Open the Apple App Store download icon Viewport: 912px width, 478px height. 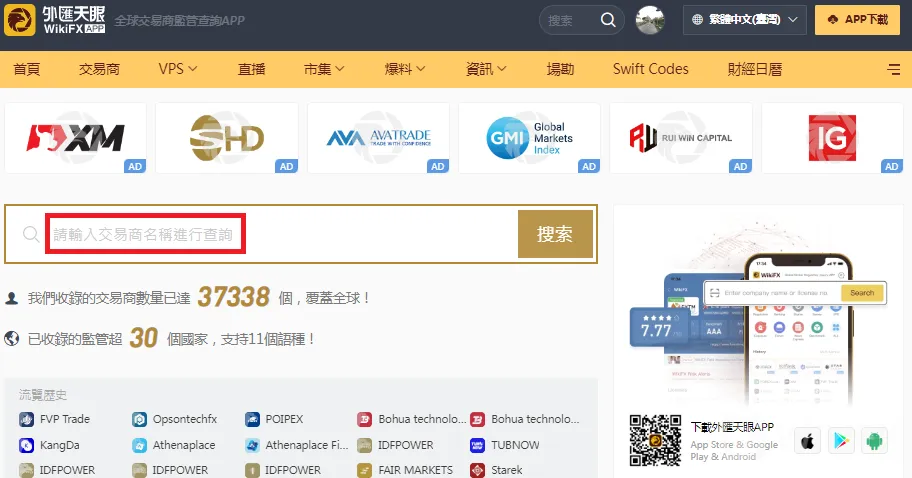coord(807,441)
